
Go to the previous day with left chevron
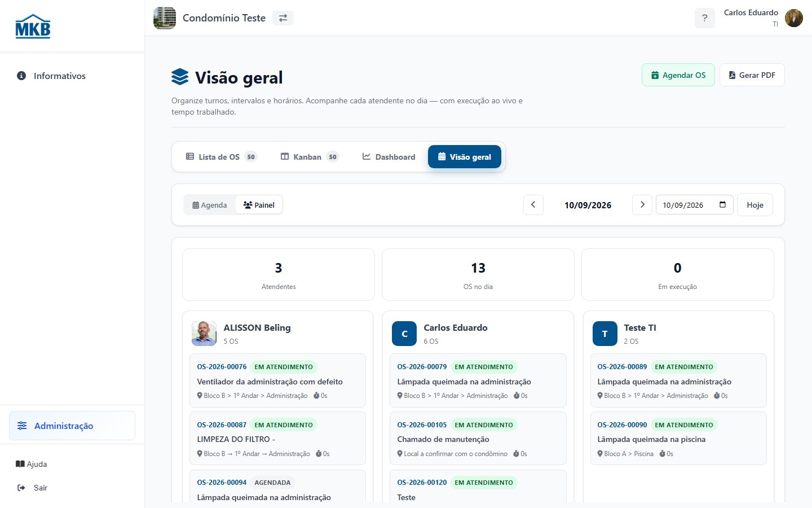click(x=533, y=205)
